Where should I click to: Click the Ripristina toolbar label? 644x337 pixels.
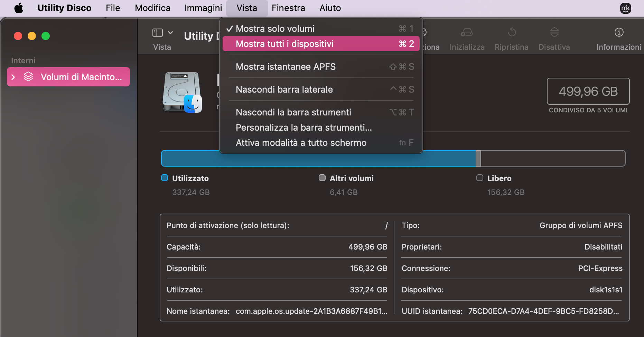click(x=511, y=47)
